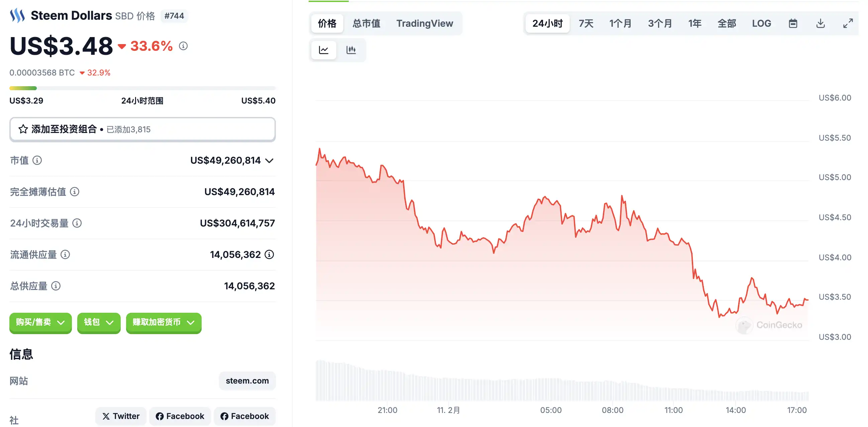Toggle the LOG scale option
The width and height of the screenshot is (868, 427).
coord(761,23)
